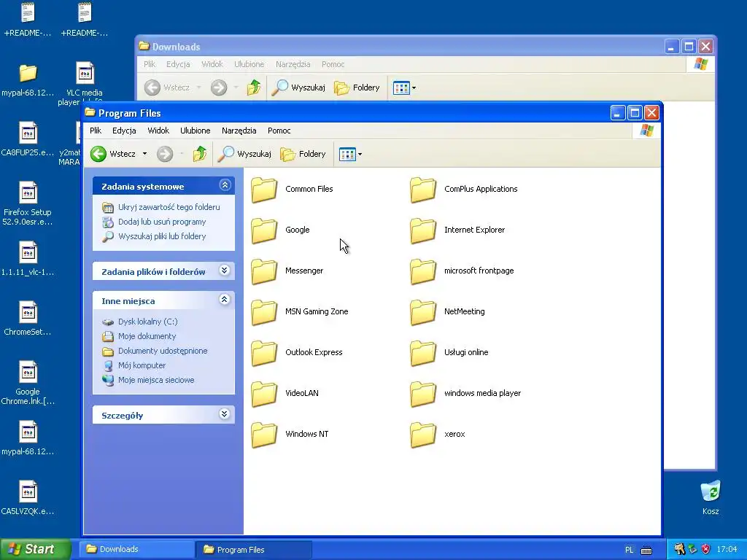
Task: Open Pomoc menu in Downloads window
Action: (x=333, y=64)
